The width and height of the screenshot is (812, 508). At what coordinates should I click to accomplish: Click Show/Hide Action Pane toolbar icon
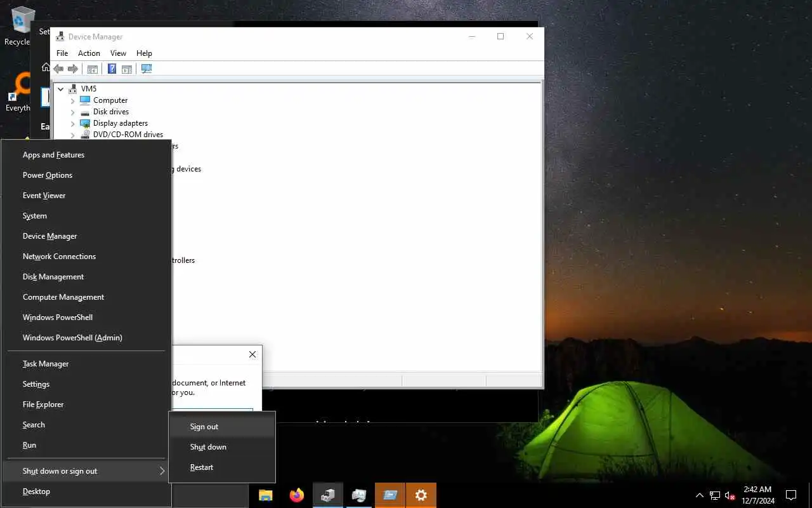click(x=126, y=69)
